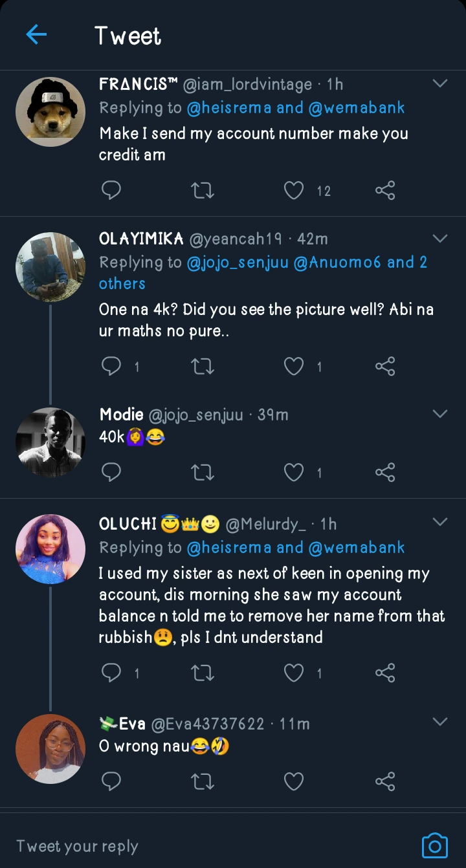Screen dimensions: 466x868
Task: Reply to FRANCIS's tweet
Action: (x=111, y=190)
